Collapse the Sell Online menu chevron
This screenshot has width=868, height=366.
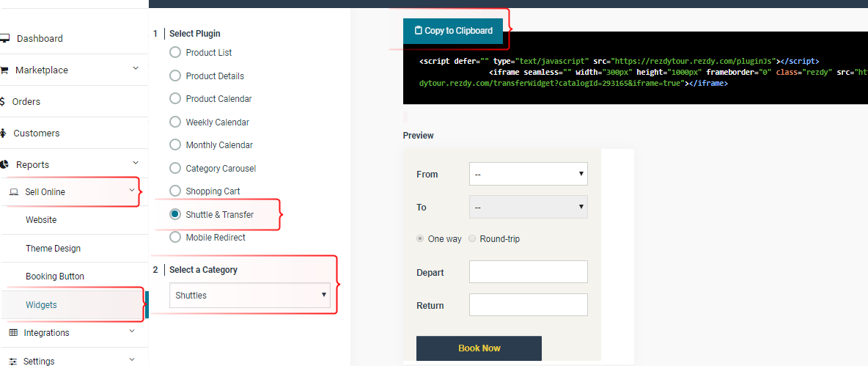pos(132,190)
